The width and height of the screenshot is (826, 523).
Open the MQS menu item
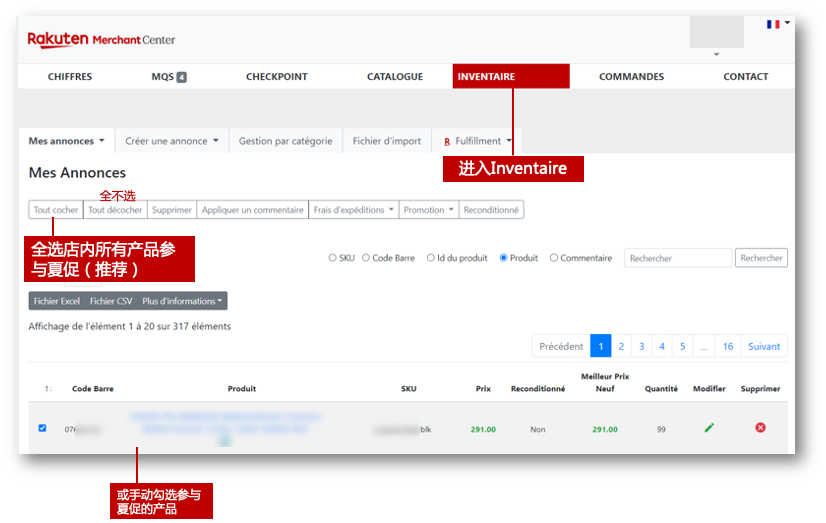tap(169, 77)
